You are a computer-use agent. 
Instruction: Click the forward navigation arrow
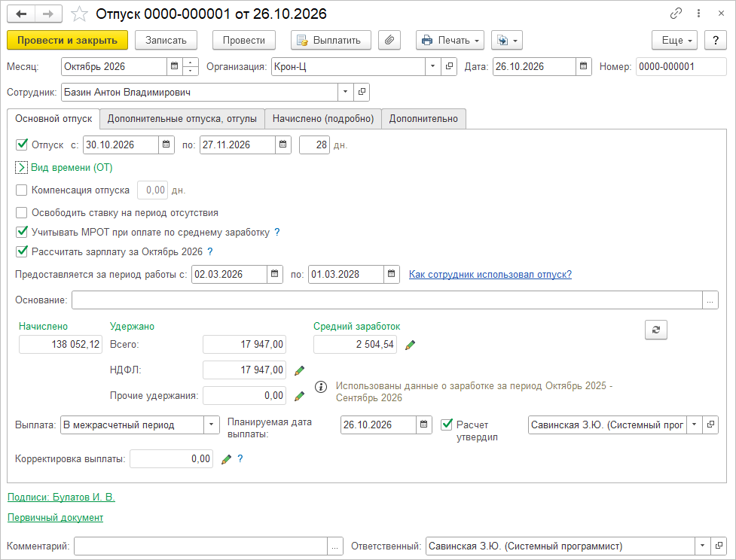(48, 14)
